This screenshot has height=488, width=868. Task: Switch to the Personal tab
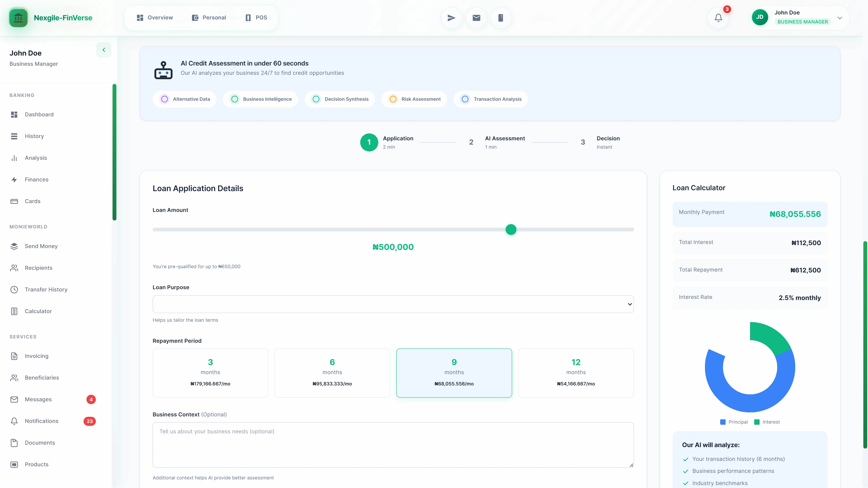click(209, 18)
